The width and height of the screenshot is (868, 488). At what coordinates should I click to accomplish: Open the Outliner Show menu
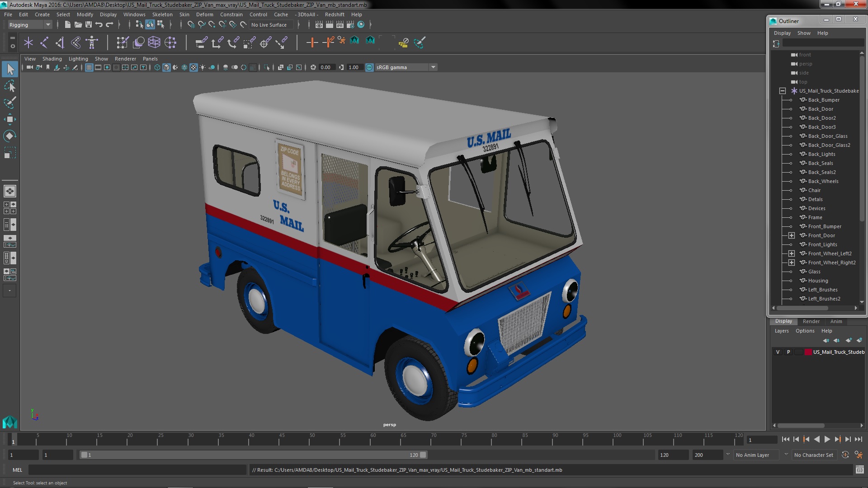tap(803, 33)
